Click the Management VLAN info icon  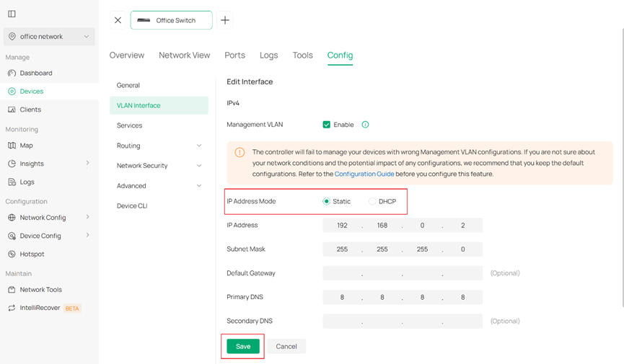click(365, 125)
